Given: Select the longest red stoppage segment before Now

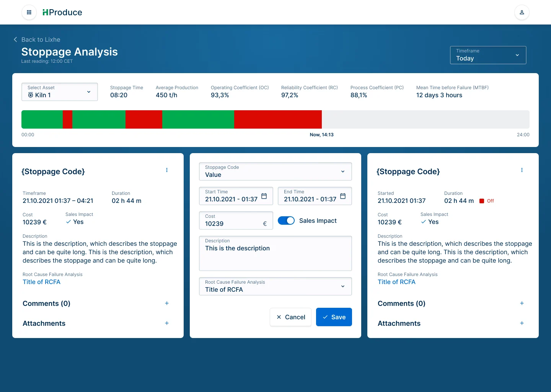Looking at the screenshot, I should point(278,119).
